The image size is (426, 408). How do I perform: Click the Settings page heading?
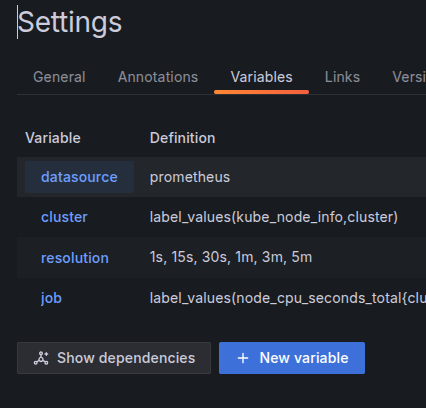coord(70,22)
